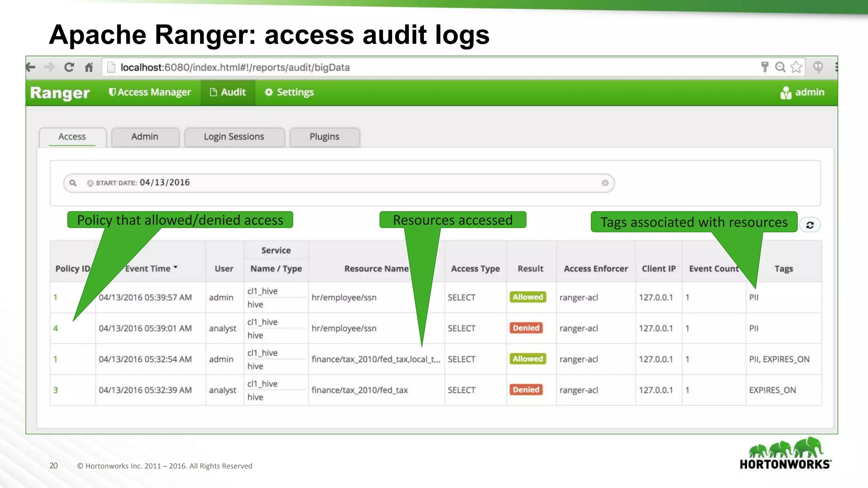Screen dimensions: 868x488
Task: Click Denied badge in 05:32:39 AM row
Action: 526,390
